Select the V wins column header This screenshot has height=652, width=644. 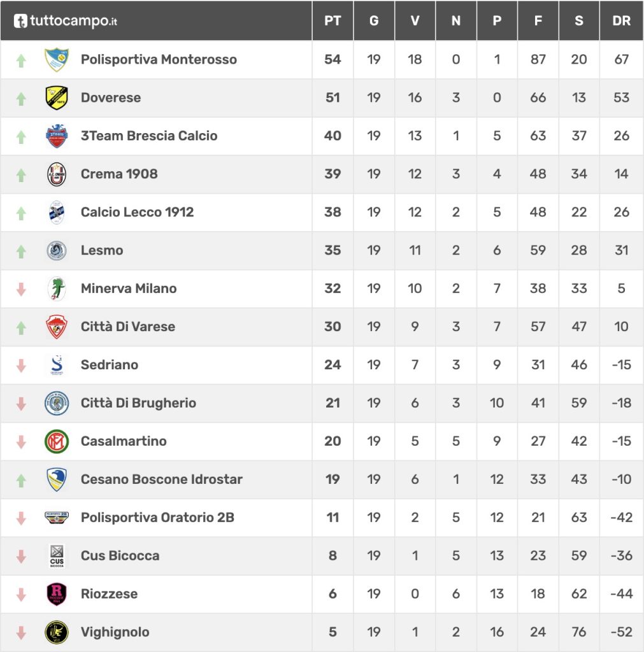(415, 21)
